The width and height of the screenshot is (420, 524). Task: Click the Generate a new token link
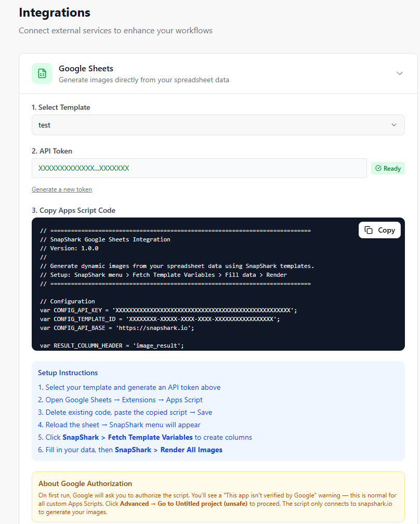click(x=61, y=189)
